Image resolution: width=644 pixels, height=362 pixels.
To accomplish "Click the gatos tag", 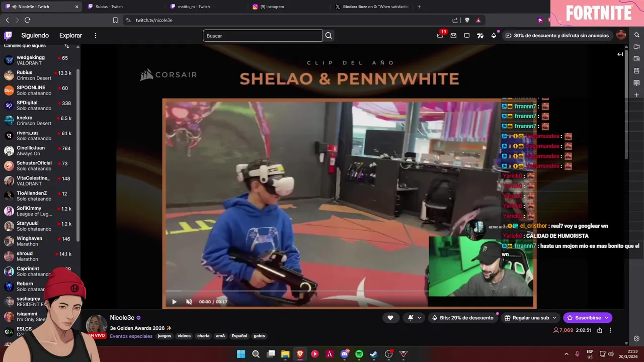I will [x=259, y=336].
